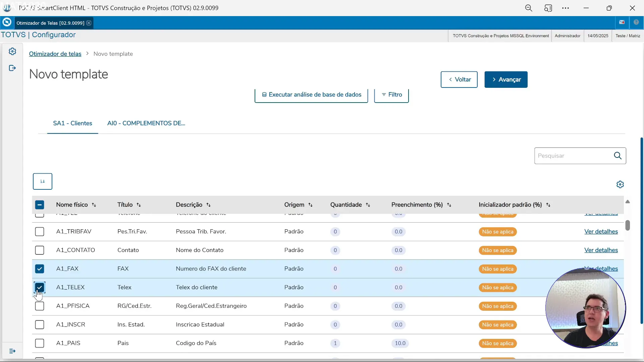Open the left sidebar settings gear
644x362 pixels.
tap(12, 52)
